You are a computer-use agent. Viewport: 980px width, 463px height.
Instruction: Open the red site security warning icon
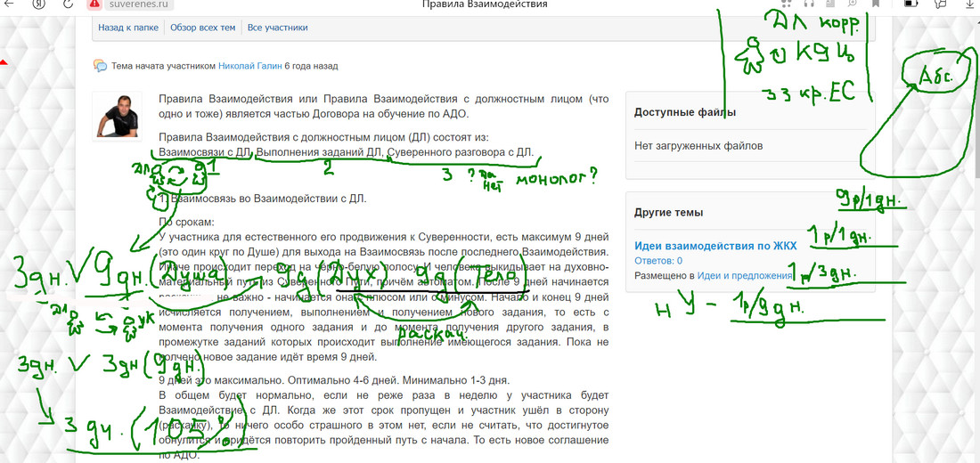tap(94, 4)
